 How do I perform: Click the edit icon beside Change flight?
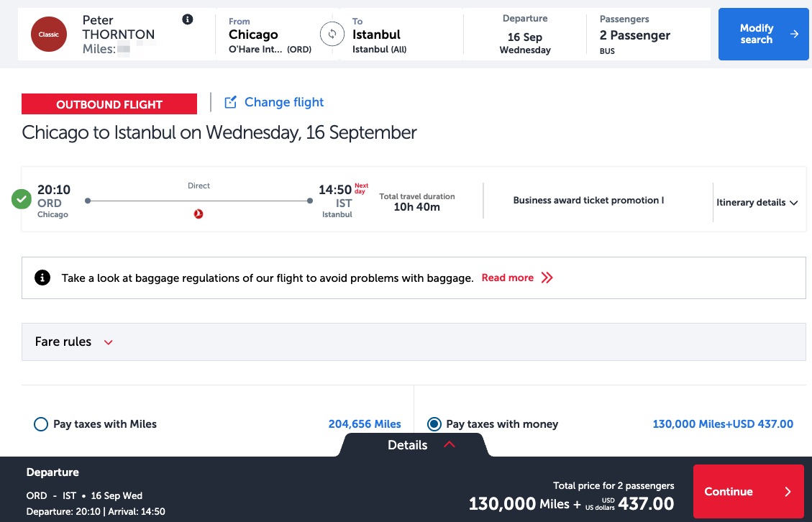tap(229, 102)
